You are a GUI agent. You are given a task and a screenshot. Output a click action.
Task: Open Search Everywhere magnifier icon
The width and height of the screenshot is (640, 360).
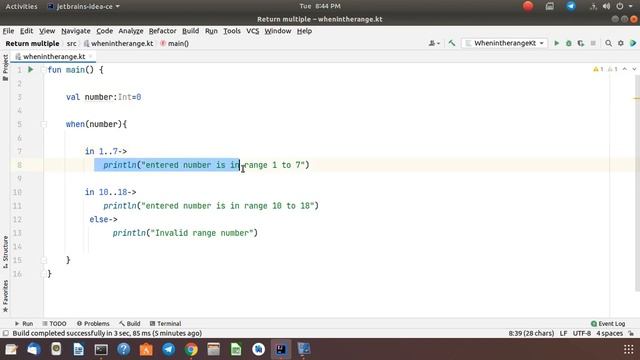click(608, 43)
